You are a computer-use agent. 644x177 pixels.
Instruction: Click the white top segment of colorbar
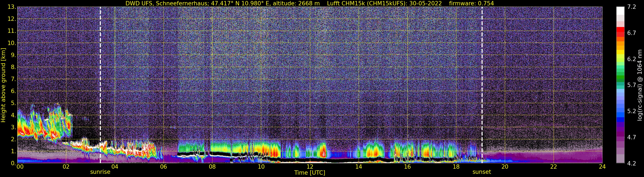[x=620, y=11]
